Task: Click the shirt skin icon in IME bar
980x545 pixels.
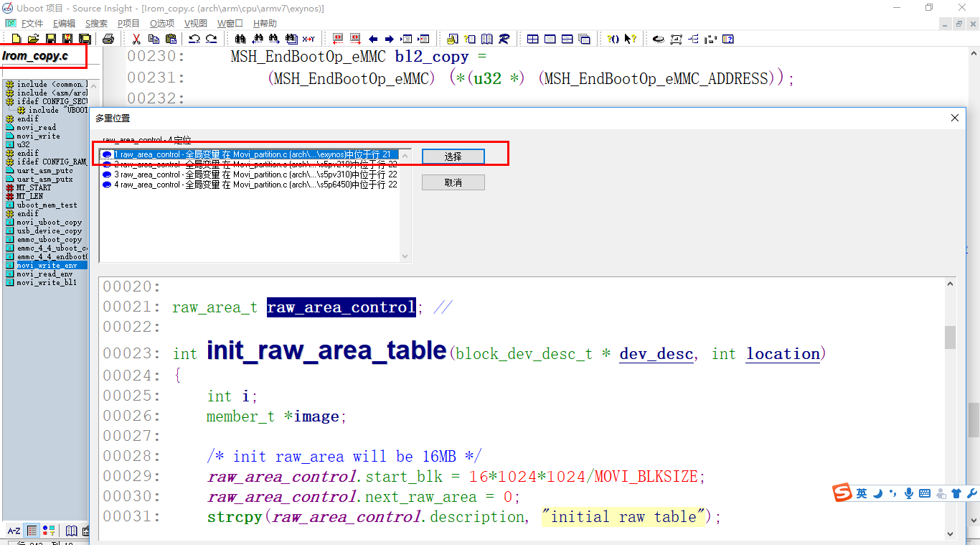Action: pos(956,493)
